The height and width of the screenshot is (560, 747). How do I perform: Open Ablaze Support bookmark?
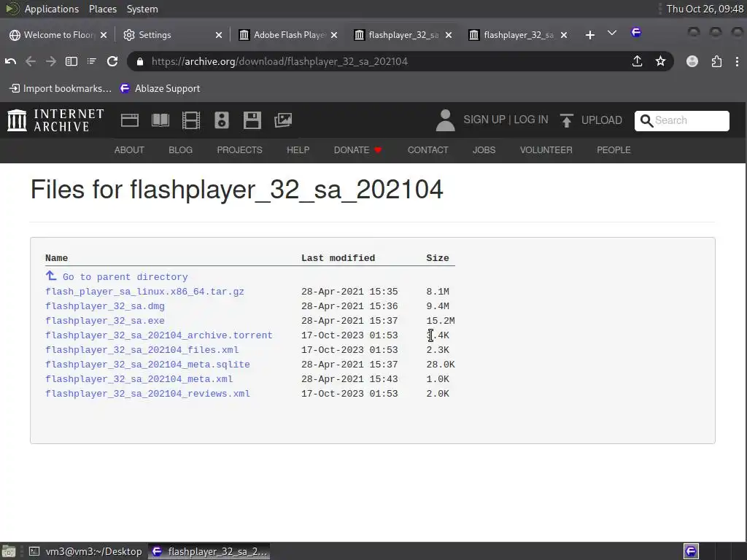pyautogui.click(x=160, y=88)
